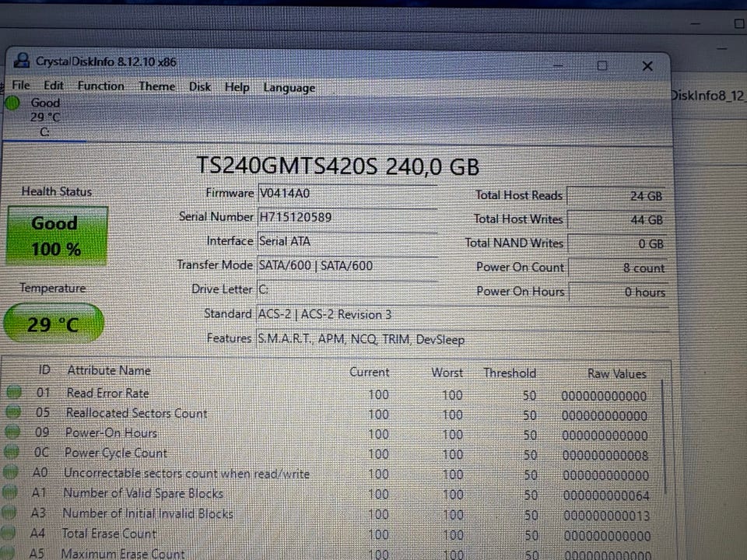Maximize the background window behind CrystalDiskInfo
This screenshot has width=747, height=560.
pyautogui.click(x=739, y=23)
